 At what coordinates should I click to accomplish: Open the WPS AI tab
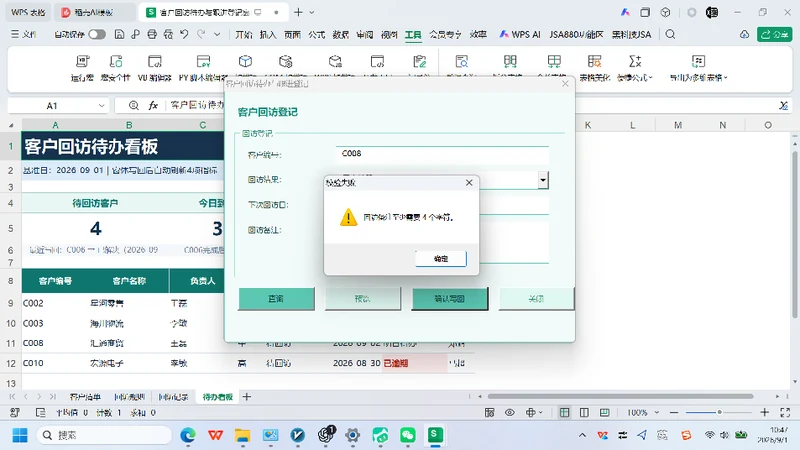click(x=519, y=34)
